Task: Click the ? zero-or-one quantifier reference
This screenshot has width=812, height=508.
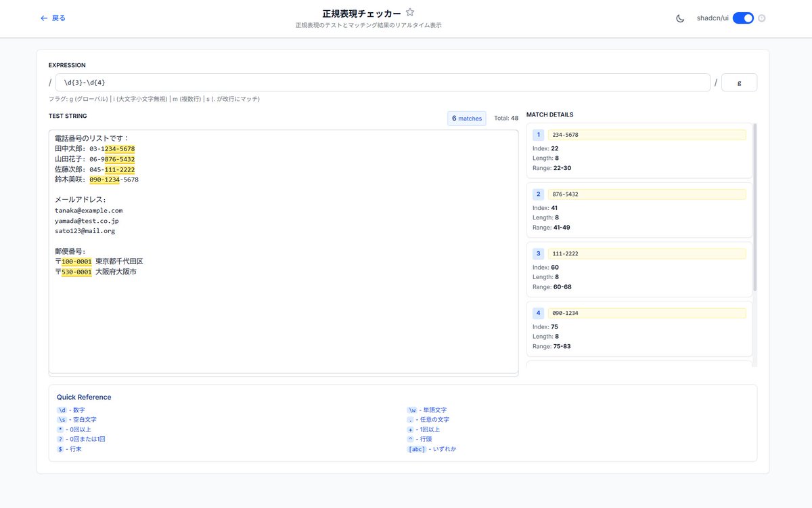Action: pyautogui.click(x=61, y=439)
